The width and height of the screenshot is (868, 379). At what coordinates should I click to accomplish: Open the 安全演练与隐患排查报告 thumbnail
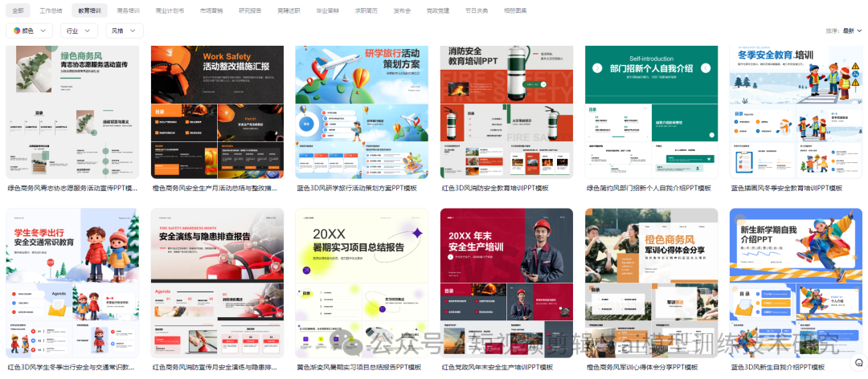coord(218,283)
